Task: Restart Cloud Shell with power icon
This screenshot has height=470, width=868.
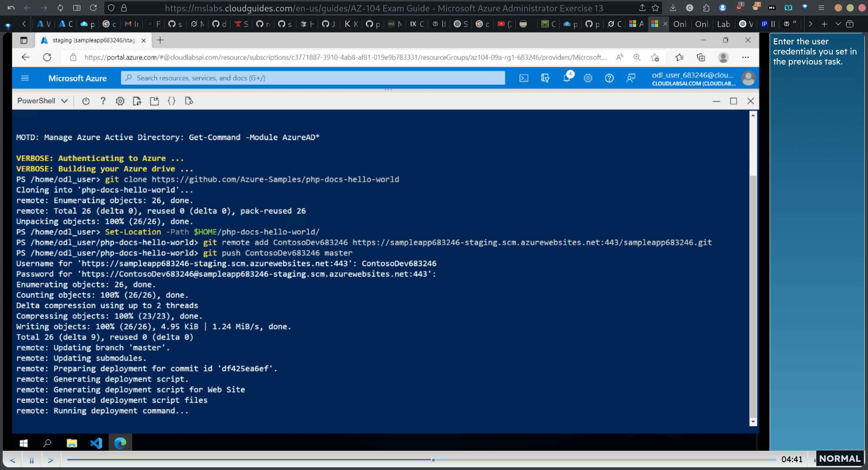Action: (x=86, y=101)
